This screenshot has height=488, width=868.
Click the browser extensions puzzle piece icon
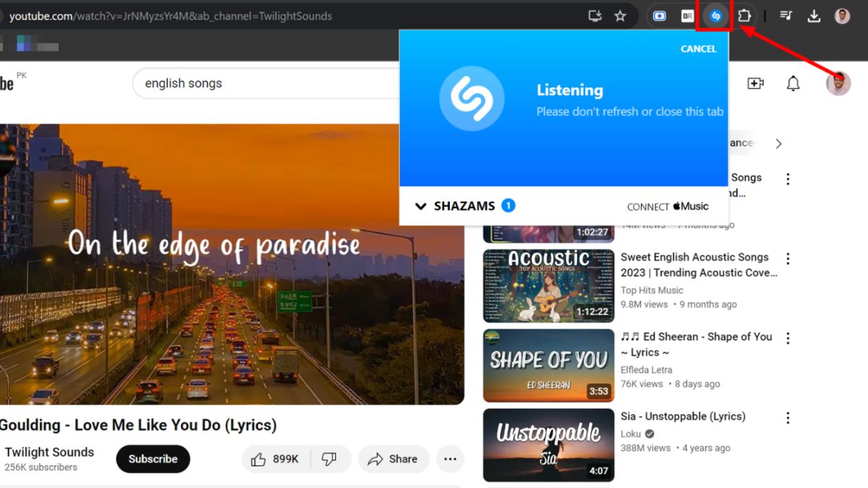[x=744, y=15]
